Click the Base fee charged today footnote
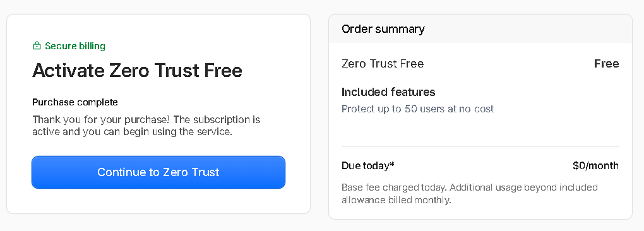 pos(470,194)
